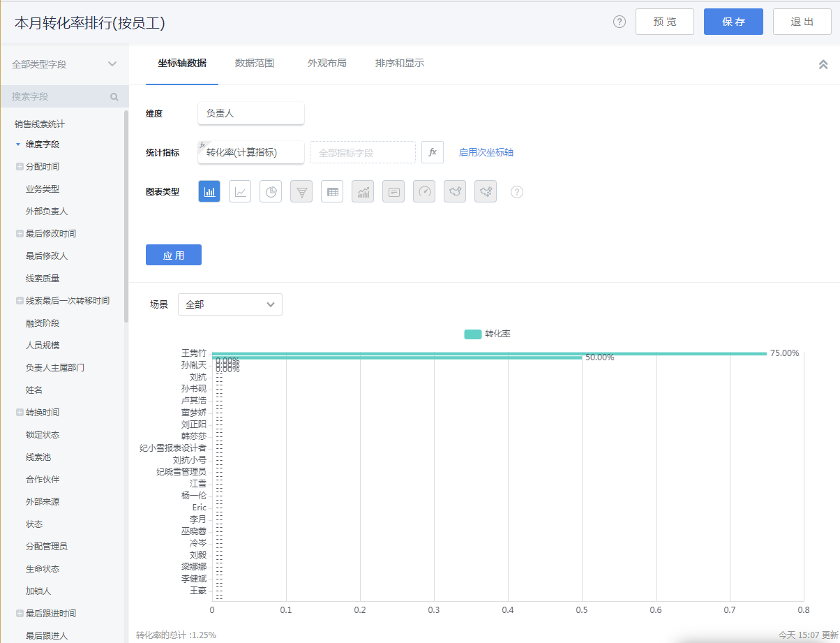The height and width of the screenshot is (643, 840).
Task: Select 融资阶段 in the field list
Action: pyautogui.click(x=43, y=323)
